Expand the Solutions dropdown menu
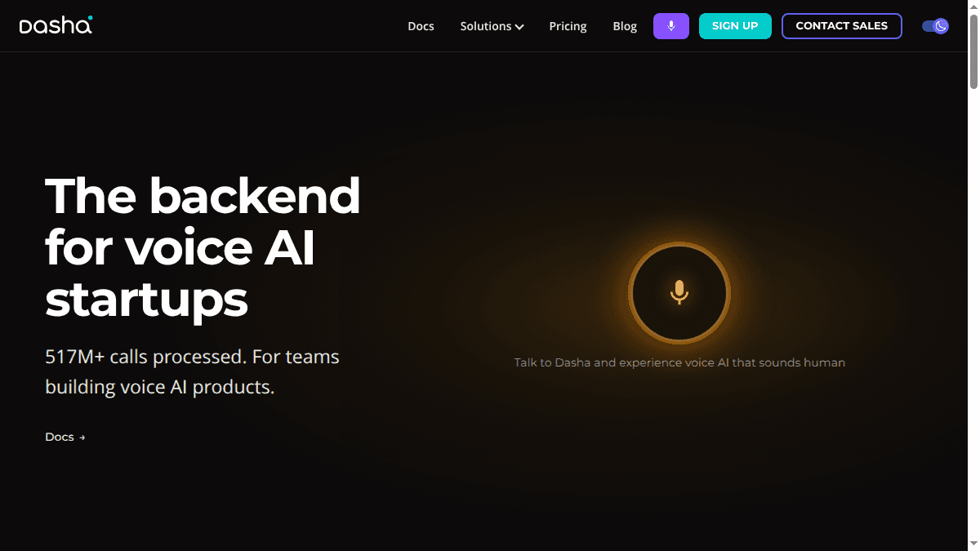 point(492,26)
